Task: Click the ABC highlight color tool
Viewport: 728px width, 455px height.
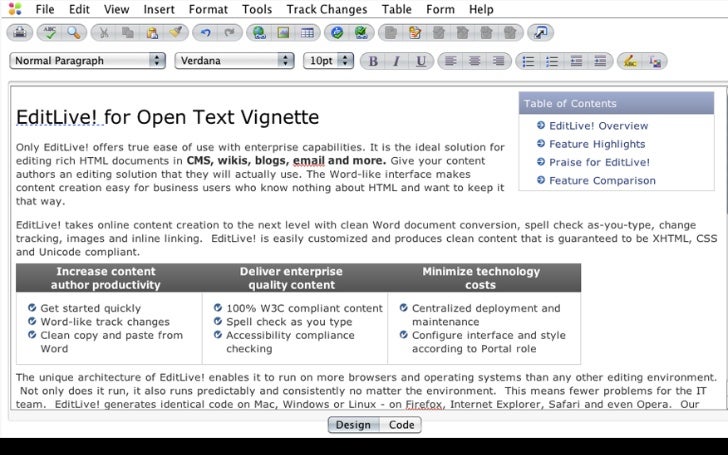Action: (x=630, y=61)
